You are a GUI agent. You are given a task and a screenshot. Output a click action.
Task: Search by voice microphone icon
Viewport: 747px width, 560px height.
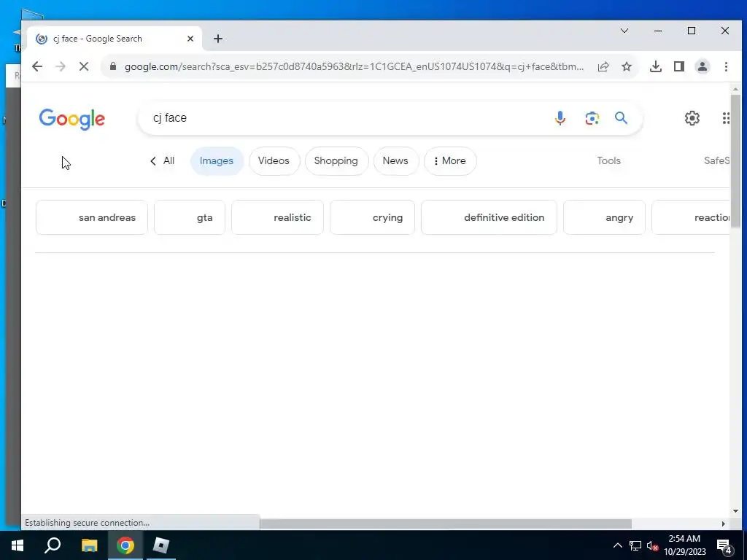click(560, 118)
